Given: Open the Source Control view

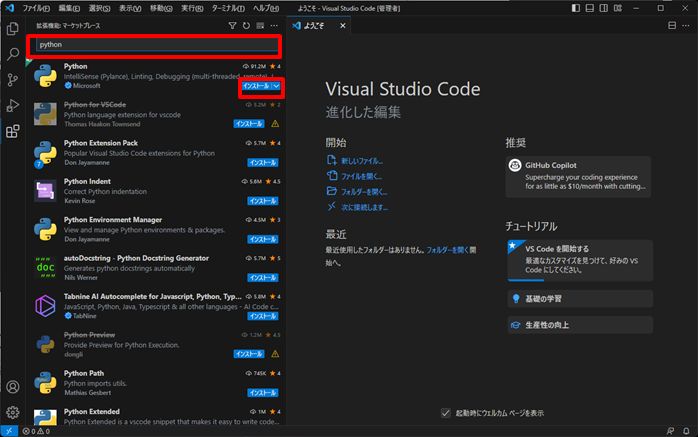Looking at the screenshot, I should (12, 80).
